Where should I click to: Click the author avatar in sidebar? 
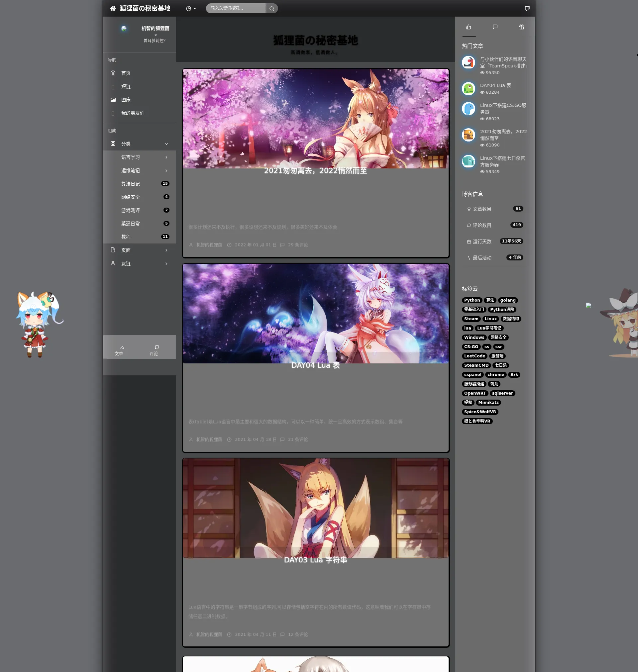pyautogui.click(x=124, y=29)
